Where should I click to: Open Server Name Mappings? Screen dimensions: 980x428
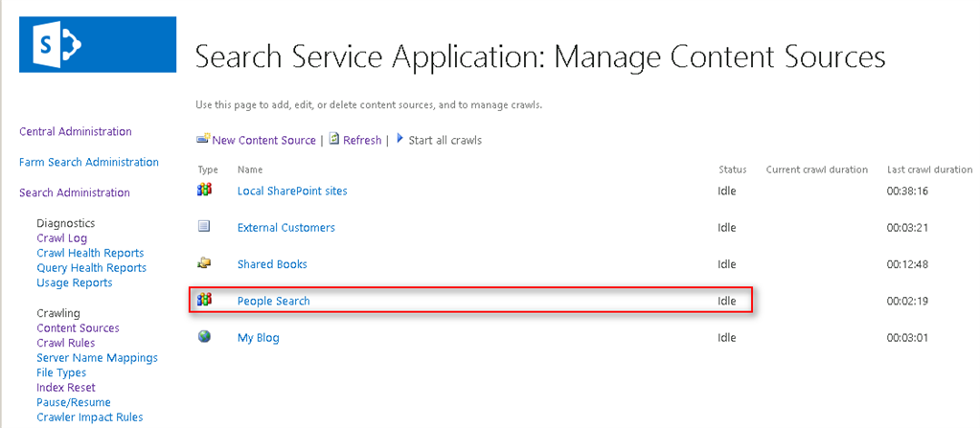click(x=97, y=358)
